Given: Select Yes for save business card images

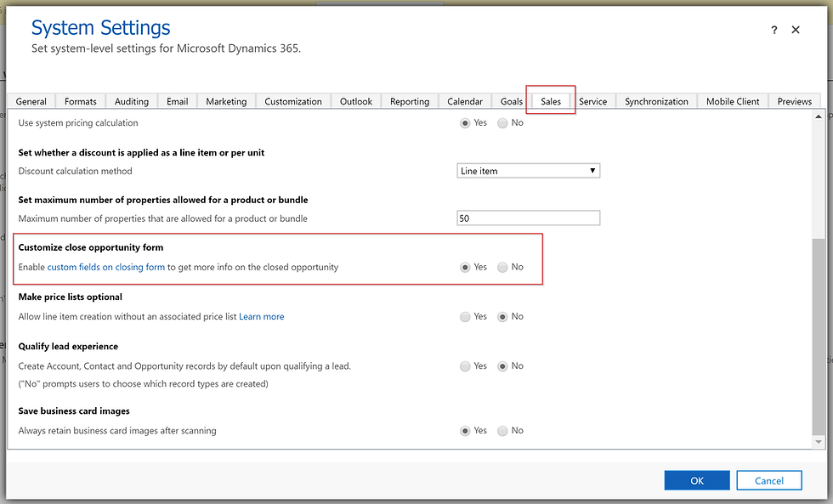Looking at the screenshot, I should [465, 431].
